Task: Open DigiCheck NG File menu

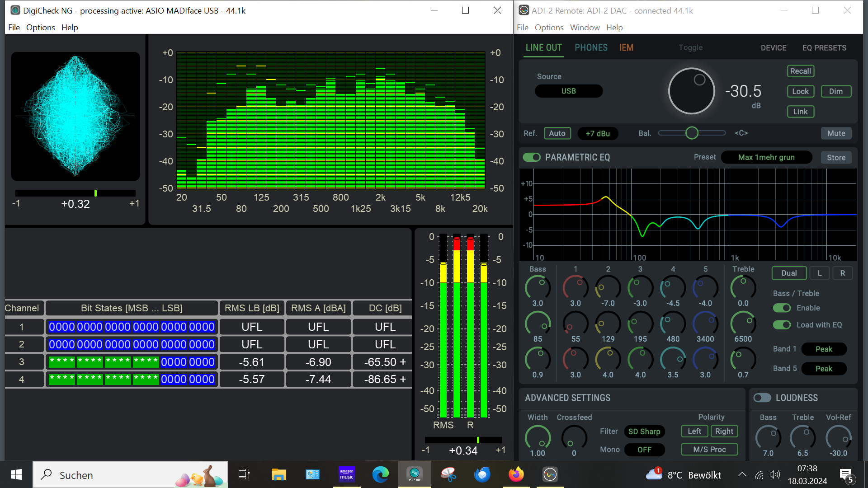Action: click(14, 28)
